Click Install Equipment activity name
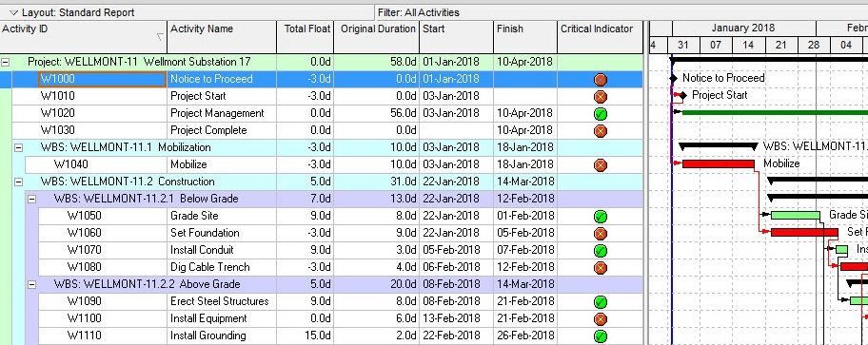Viewport: 868px width, 345px height. pyautogui.click(x=208, y=318)
